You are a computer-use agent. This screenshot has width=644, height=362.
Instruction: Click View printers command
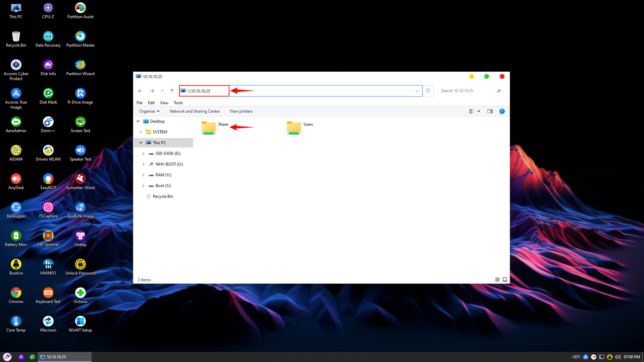[x=241, y=111]
